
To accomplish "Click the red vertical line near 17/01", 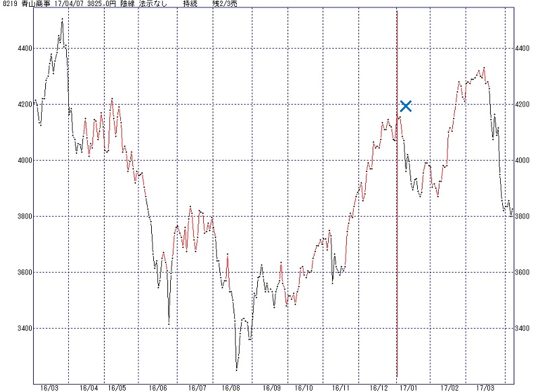I will (397, 202).
